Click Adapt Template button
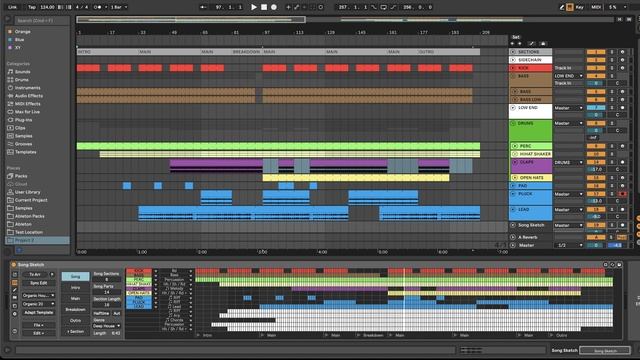The height and width of the screenshot is (360, 640). tap(38, 313)
